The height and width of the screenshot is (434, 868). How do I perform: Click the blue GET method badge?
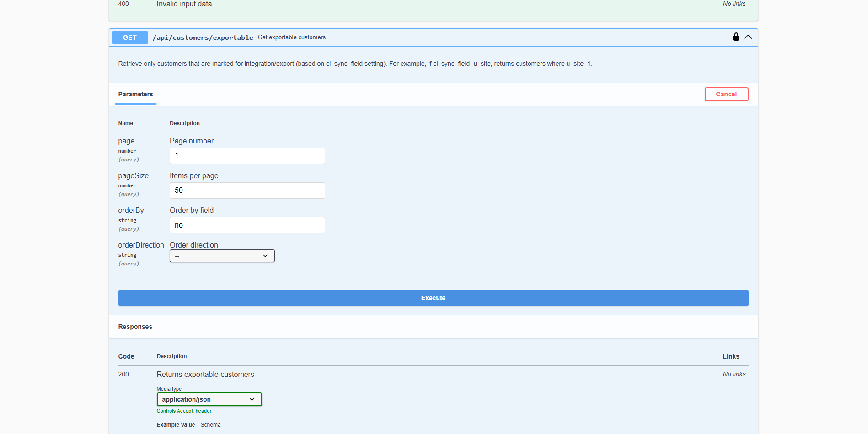[129, 37]
